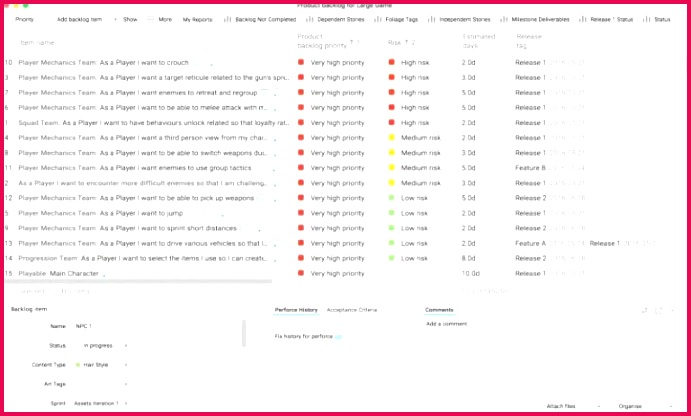Click sort arrow on Product backlog priority column
Viewport: 691px width, 416px height.
[352, 42]
